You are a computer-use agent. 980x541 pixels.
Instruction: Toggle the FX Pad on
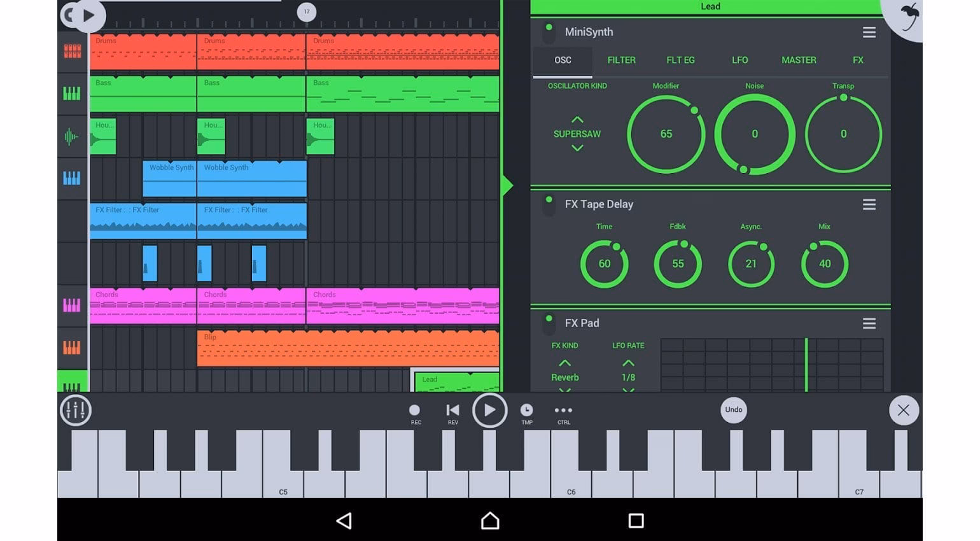548,317
